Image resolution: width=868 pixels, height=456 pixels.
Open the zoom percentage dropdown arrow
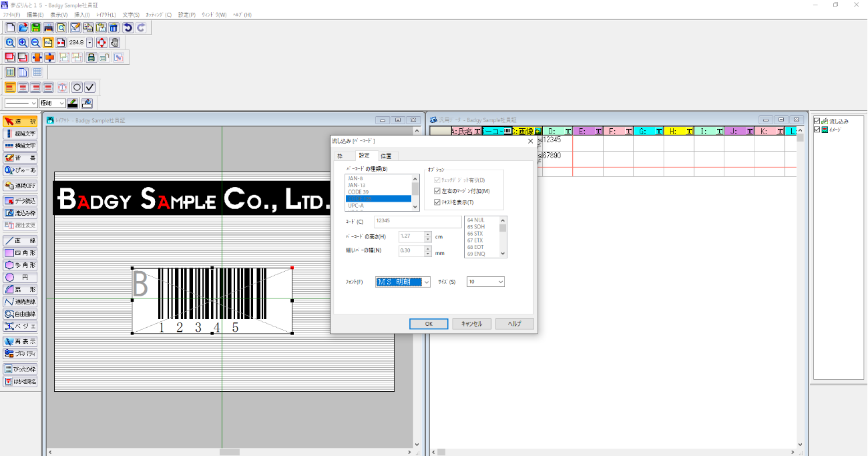pyautogui.click(x=89, y=42)
